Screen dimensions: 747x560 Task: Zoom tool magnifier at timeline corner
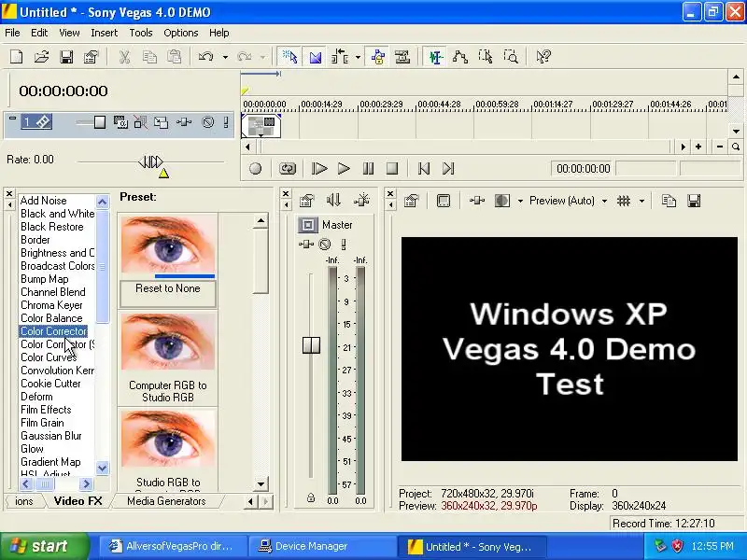click(736, 147)
